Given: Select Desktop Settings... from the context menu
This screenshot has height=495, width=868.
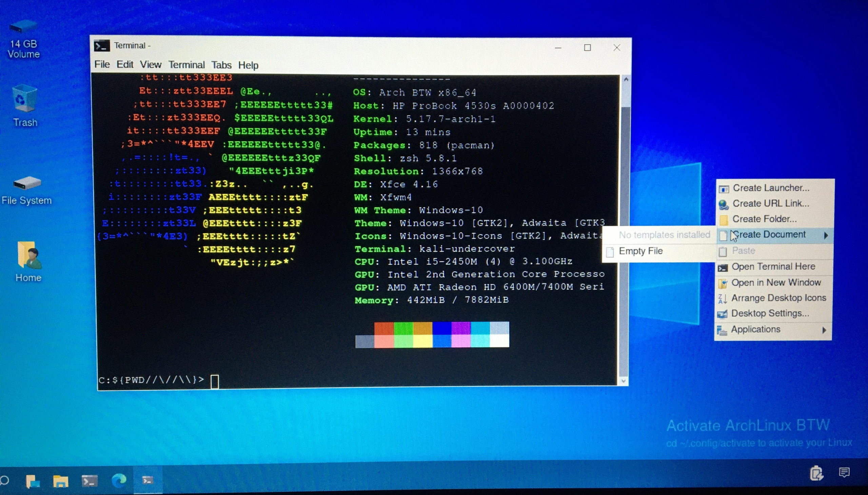Looking at the screenshot, I should 770,313.
